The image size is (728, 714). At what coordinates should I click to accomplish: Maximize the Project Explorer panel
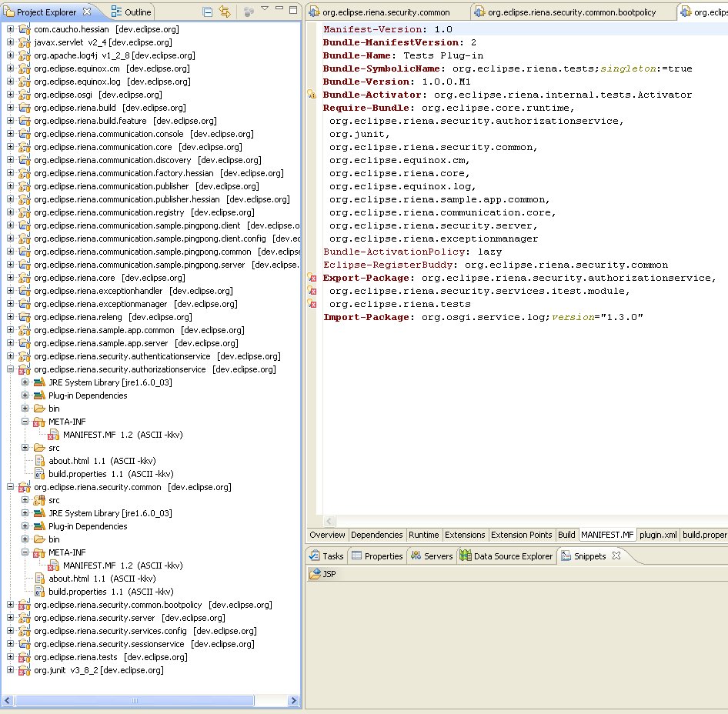(293, 9)
